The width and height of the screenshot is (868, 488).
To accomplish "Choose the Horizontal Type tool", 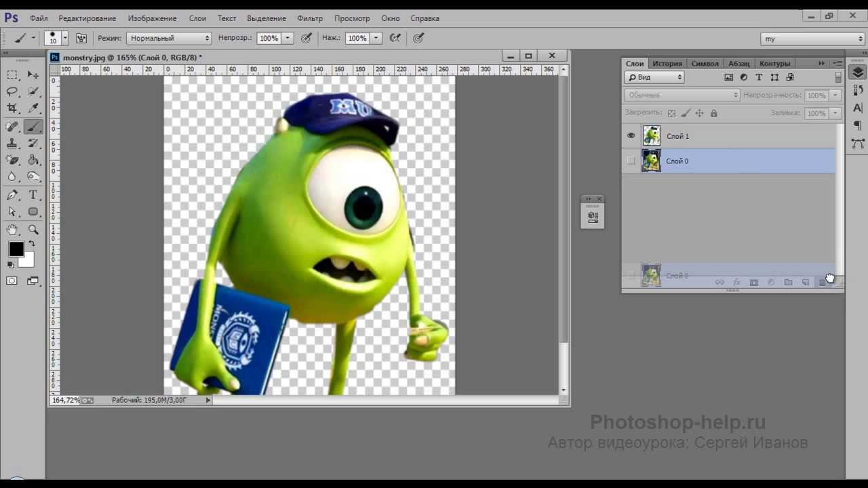I will click(33, 195).
